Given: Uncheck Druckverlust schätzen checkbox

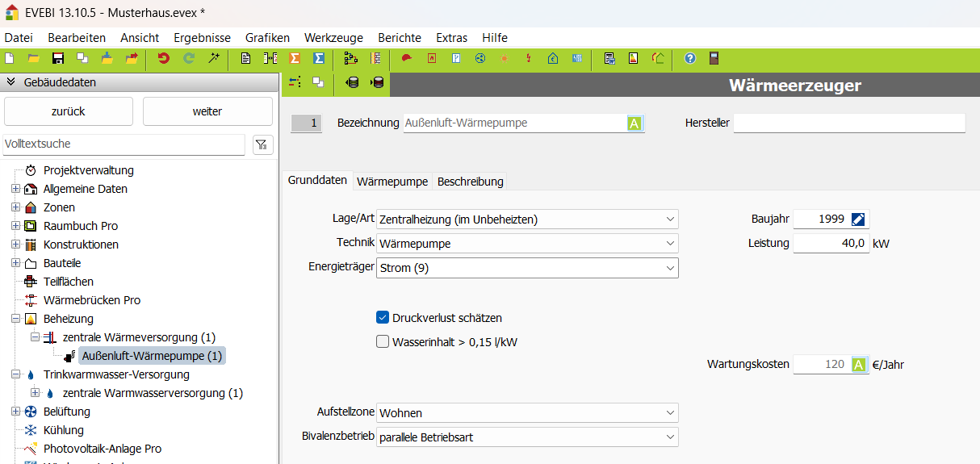Looking at the screenshot, I should [383, 318].
